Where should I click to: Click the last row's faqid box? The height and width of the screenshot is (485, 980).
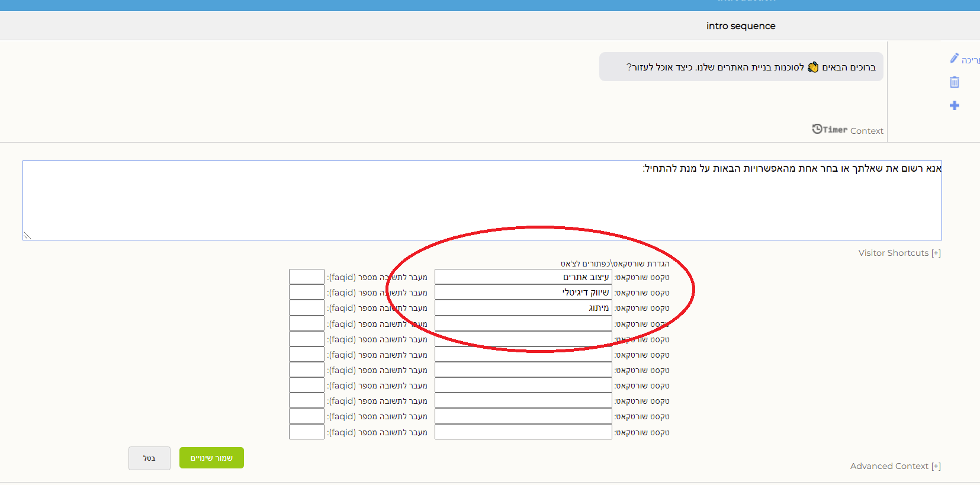click(x=307, y=432)
